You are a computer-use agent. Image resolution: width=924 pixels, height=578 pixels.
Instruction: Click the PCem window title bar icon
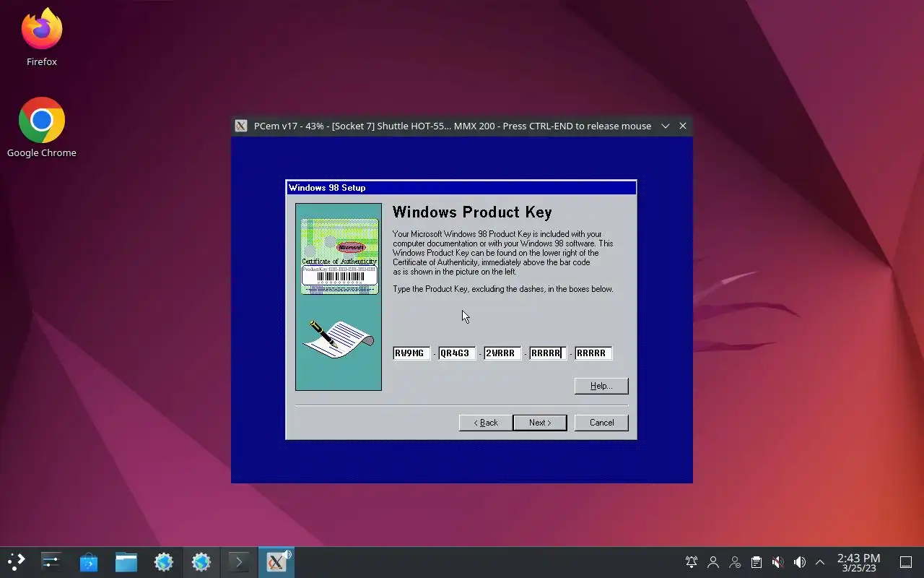point(242,126)
